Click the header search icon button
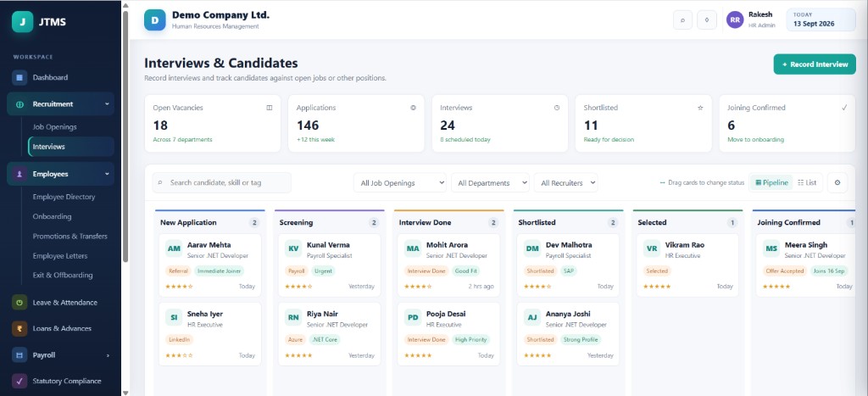This screenshot has width=868, height=396. pos(682,20)
